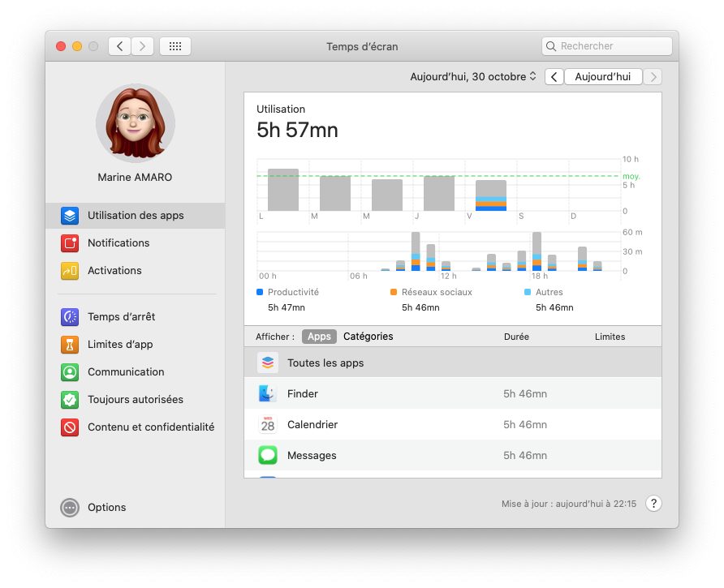Switch display to Apps view
Screen dimensions: 724x588
tap(319, 337)
